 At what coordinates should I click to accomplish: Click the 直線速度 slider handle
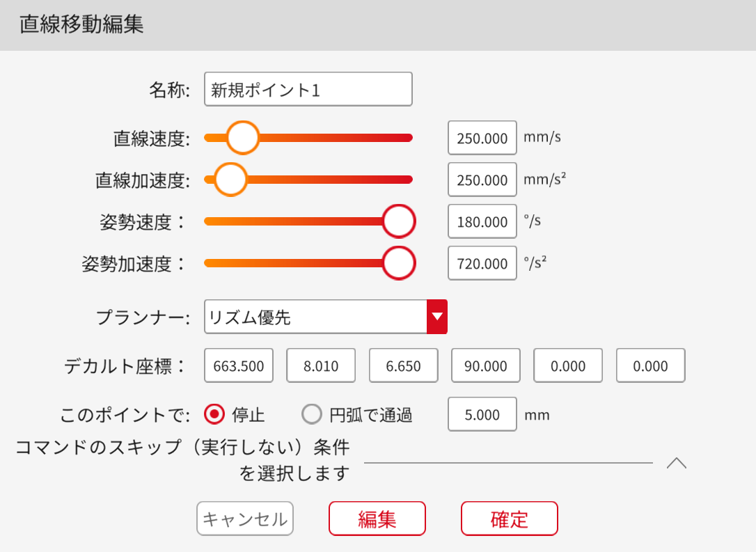[x=242, y=137]
